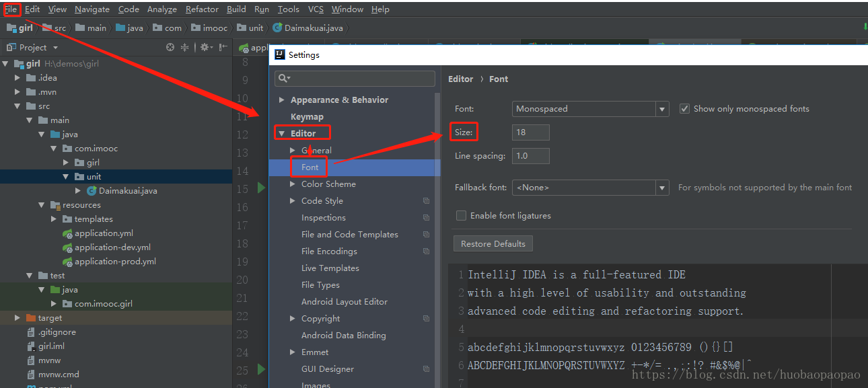This screenshot has width=868, height=388.
Task: Expand Color Scheme settings node
Action: (293, 184)
